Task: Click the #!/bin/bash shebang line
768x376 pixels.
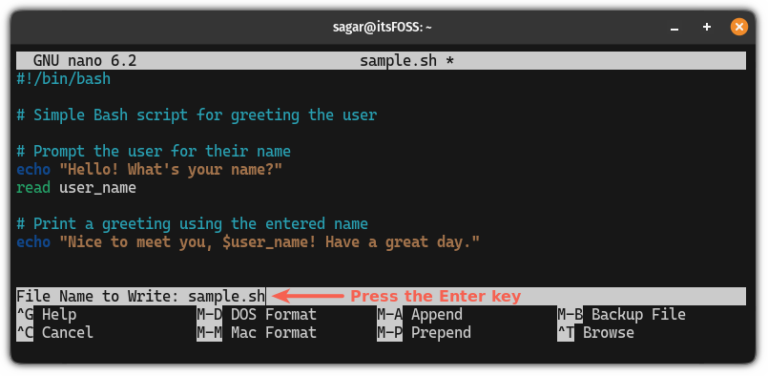Action: tap(64, 79)
